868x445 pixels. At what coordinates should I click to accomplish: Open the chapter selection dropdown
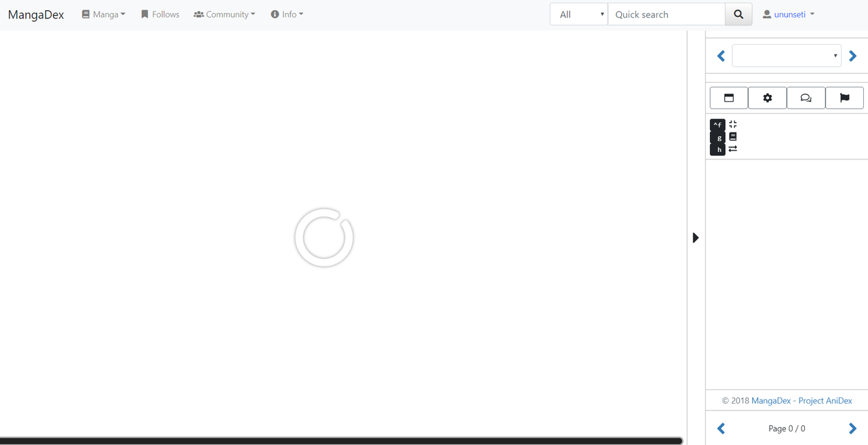[x=787, y=56]
